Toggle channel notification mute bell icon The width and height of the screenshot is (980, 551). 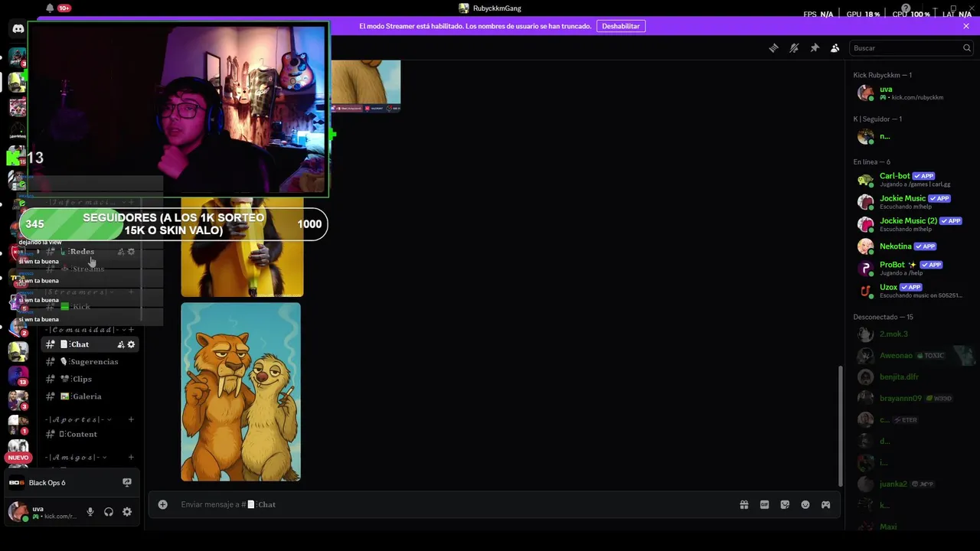pyautogui.click(x=794, y=47)
